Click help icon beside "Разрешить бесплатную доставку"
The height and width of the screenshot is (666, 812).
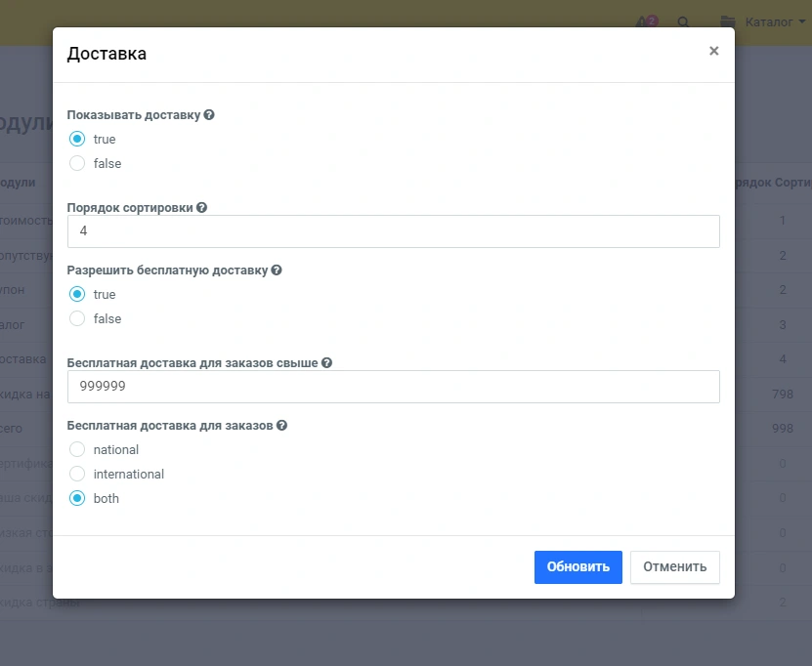pyautogui.click(x=277, y=271)
